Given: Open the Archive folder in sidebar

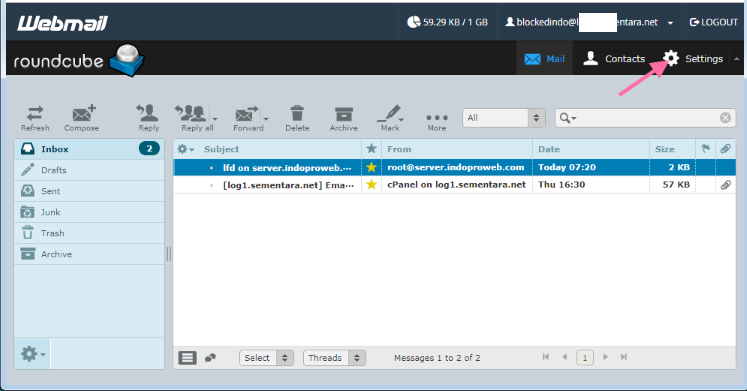Looking at the screenshot, I should pyautogui.click(x=89, y=254).
